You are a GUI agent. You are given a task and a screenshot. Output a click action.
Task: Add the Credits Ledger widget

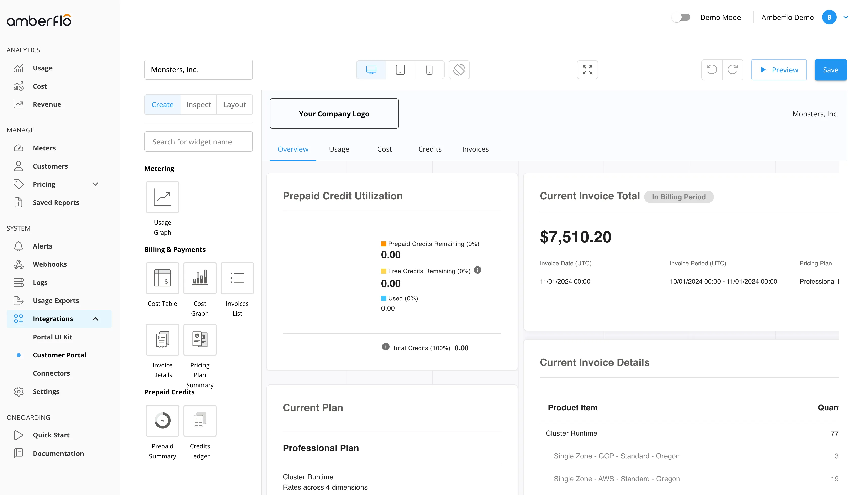200,421
